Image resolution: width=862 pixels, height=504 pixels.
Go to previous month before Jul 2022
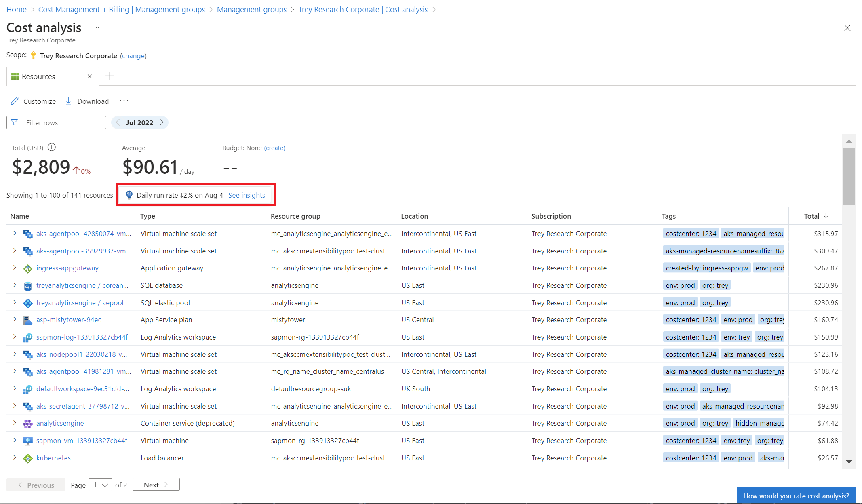coord(118,122)
